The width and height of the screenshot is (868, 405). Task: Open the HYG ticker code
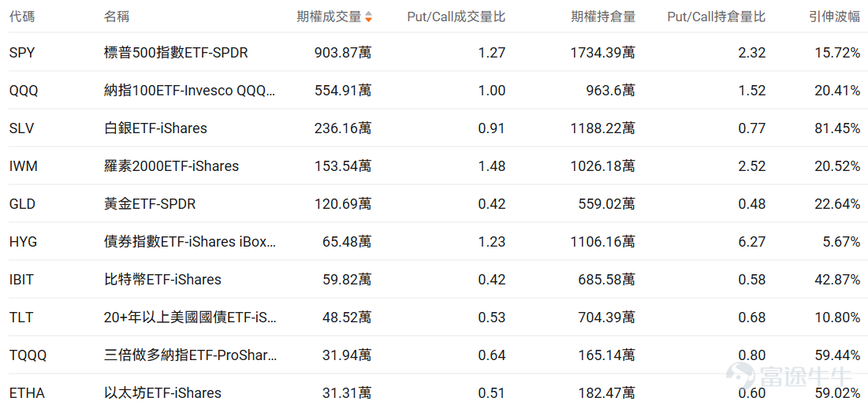point(23,242)
